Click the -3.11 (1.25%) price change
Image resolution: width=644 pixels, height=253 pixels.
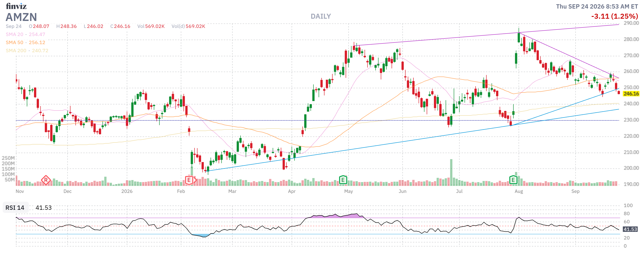[615, 16]
